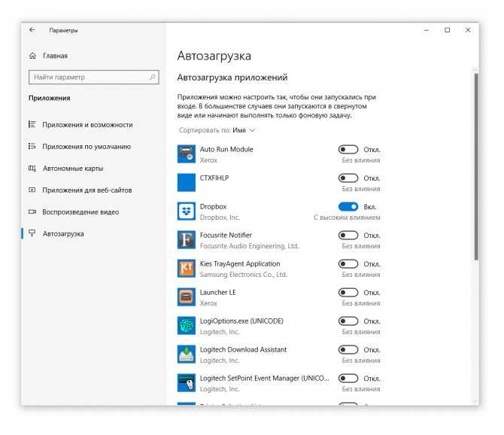
Task: Open Автономные карты section
Action: 73,169
